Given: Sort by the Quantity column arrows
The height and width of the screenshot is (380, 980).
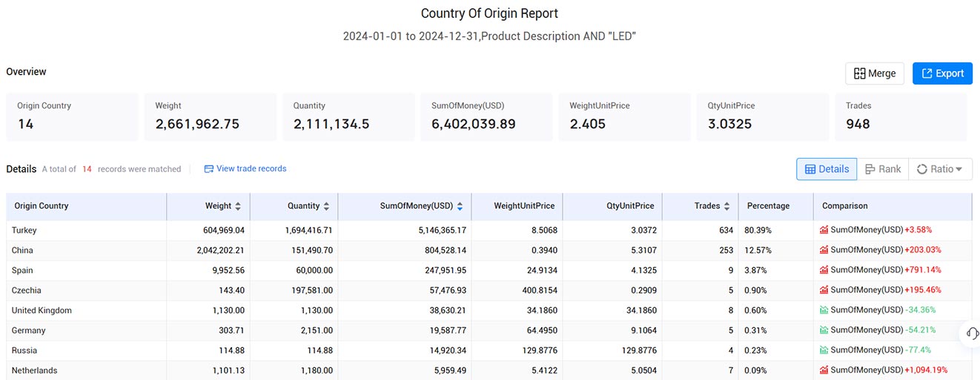Looking at the screenshot, I should tap(326, 206).
